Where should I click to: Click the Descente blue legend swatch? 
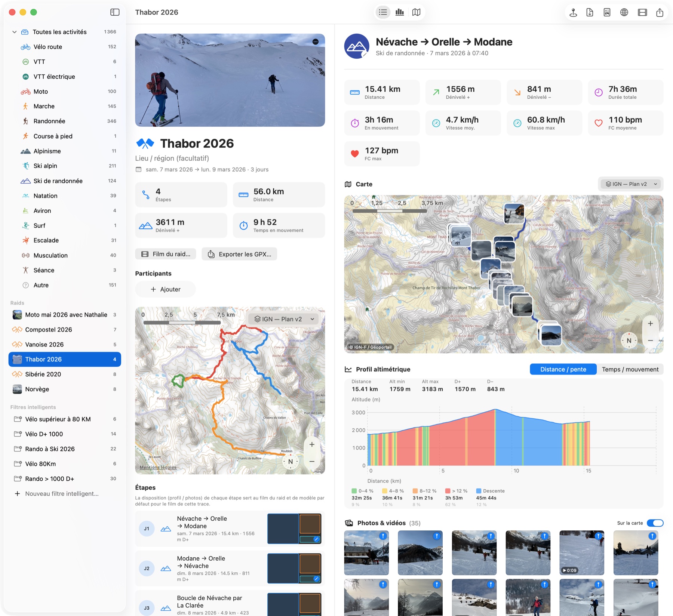click(479, 491)
